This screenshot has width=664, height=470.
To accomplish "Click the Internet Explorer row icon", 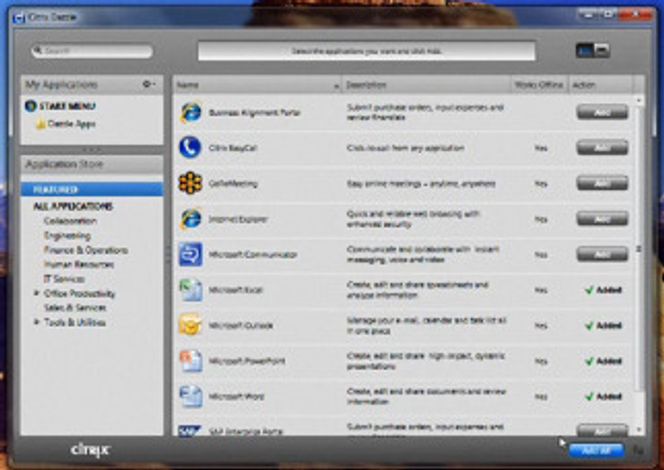I will (x=191, y=219).
